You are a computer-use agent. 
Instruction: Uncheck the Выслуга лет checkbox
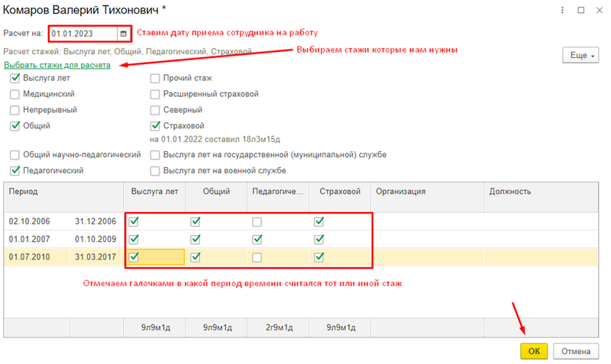click(x=15, y=78)
